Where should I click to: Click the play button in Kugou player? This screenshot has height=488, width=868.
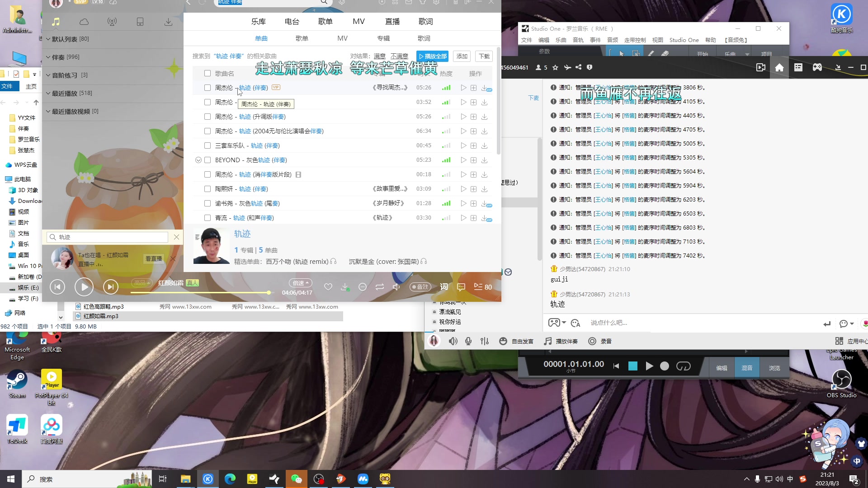[x=84, y=287]
